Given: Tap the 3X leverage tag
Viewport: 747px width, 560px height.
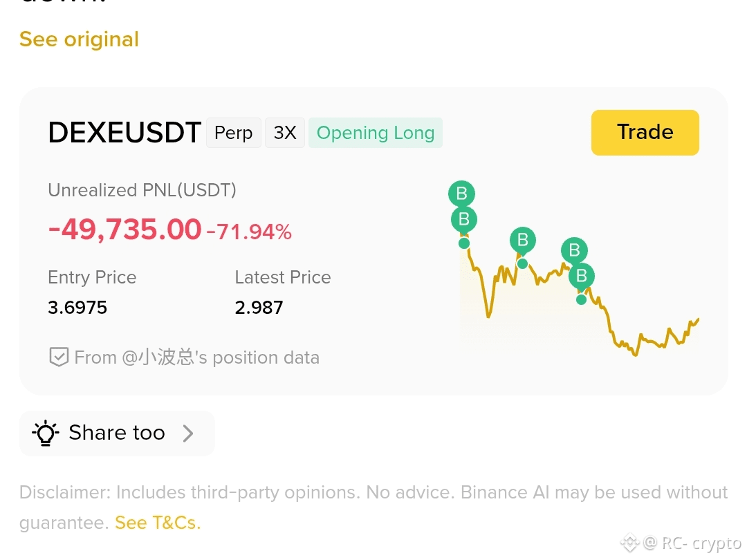Looking at the screenshot, I should 285,132.
